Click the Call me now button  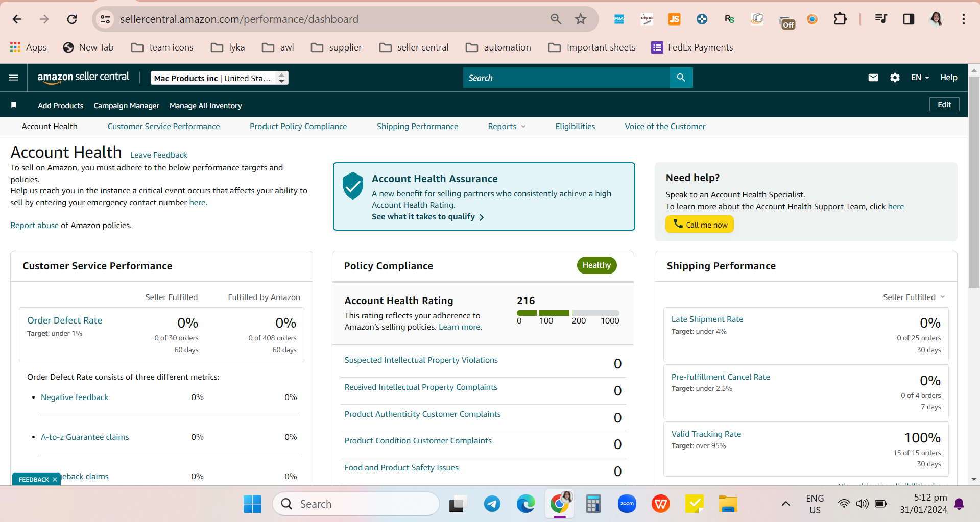click(x=699, y=225)
